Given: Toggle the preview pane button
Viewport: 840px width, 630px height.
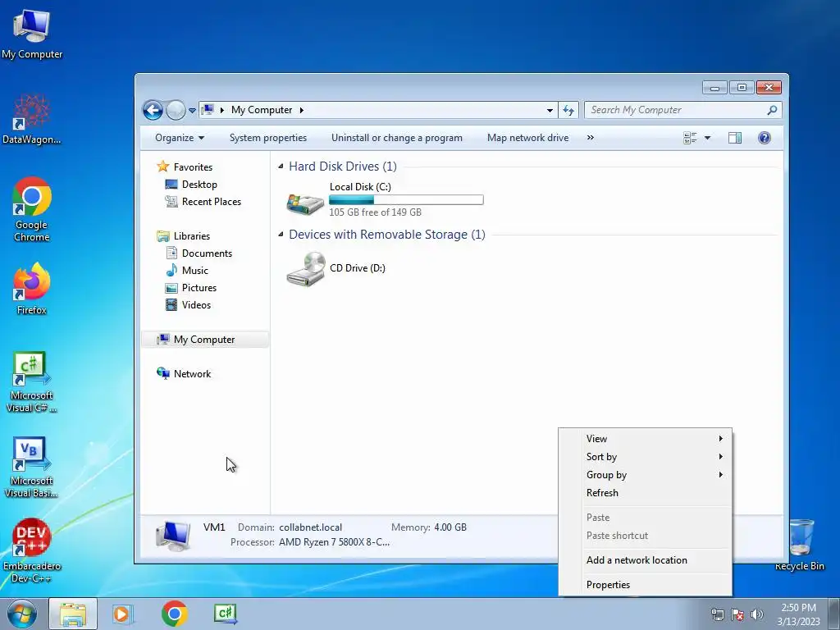Looking at the screenshot, I should [735, 138].
